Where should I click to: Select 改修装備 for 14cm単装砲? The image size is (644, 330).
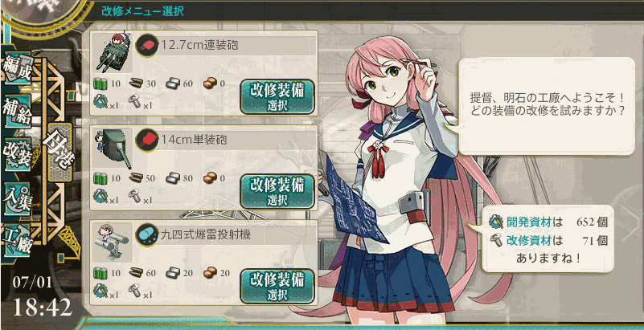click(x=277, y=191)
